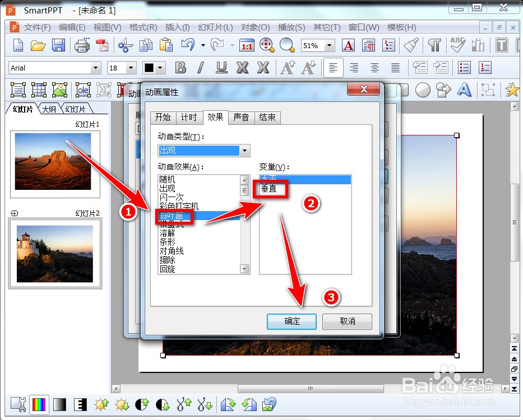This screenshot has width=523, height=420.
Task: Print using the printer icon
Action: pos(82,45)
